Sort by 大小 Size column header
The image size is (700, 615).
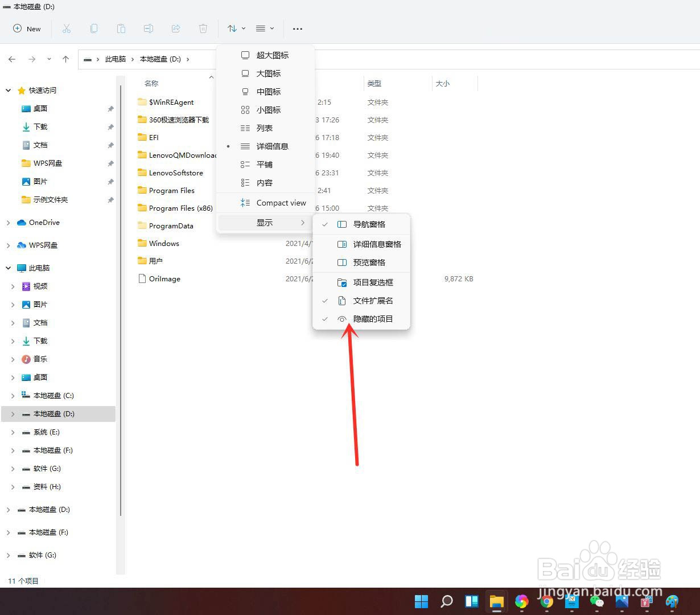click(x=442, y=84)
